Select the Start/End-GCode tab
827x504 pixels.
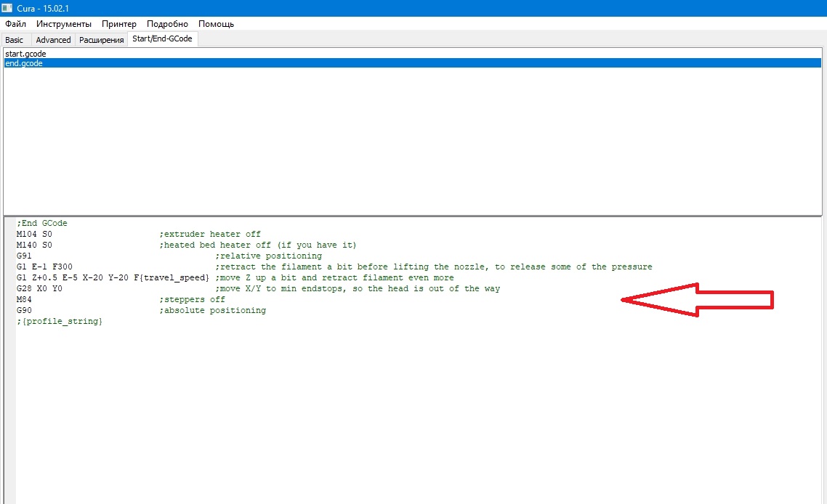tap(162, 38)
